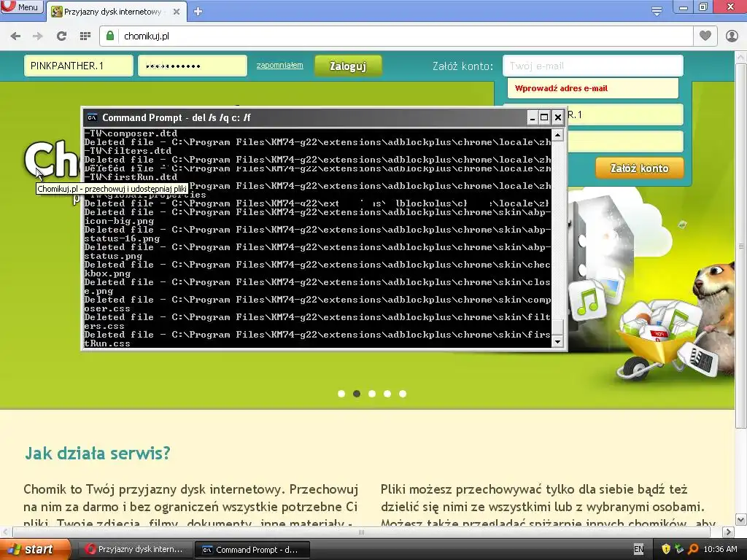Click the page vertical scrollbar thumb
Image resolution: width=747 pixels, height=560 pixels.
741,245
